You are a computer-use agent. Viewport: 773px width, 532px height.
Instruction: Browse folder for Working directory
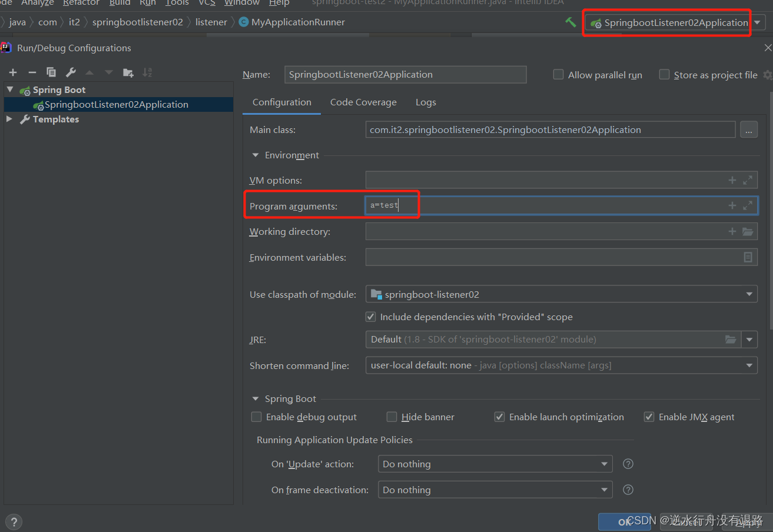tap(748, 231)
